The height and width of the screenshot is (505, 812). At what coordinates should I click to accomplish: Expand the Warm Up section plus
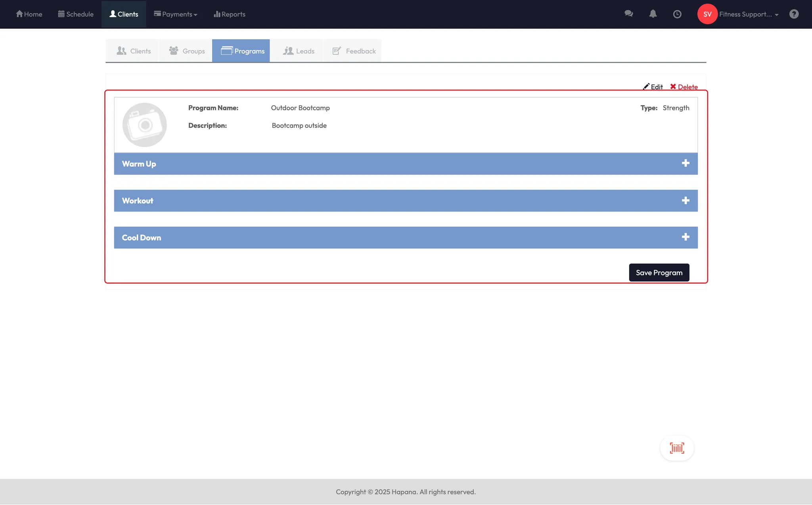686,163
